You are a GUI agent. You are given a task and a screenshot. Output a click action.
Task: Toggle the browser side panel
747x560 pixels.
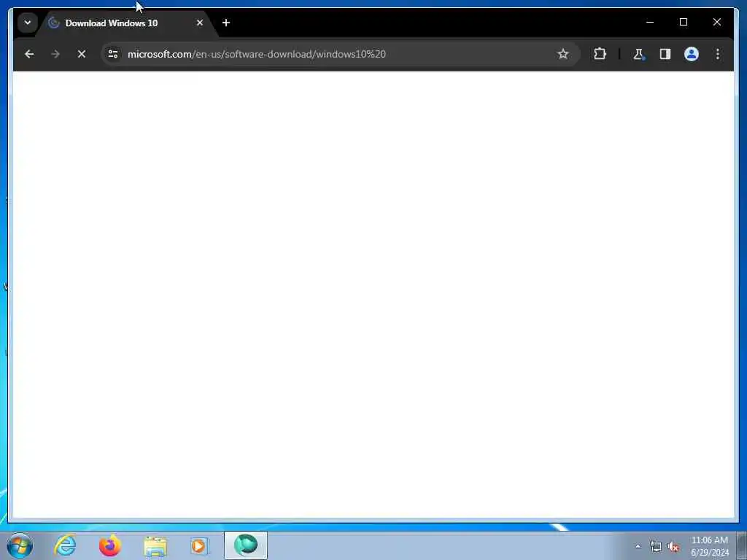click(x=665, y=54)
